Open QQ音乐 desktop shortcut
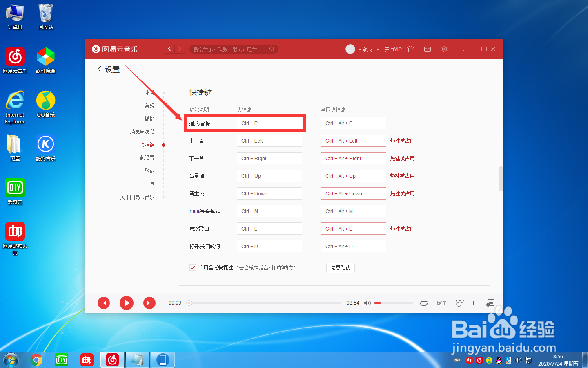The height and width of the screenshot is (368, 588). point(46,104)
